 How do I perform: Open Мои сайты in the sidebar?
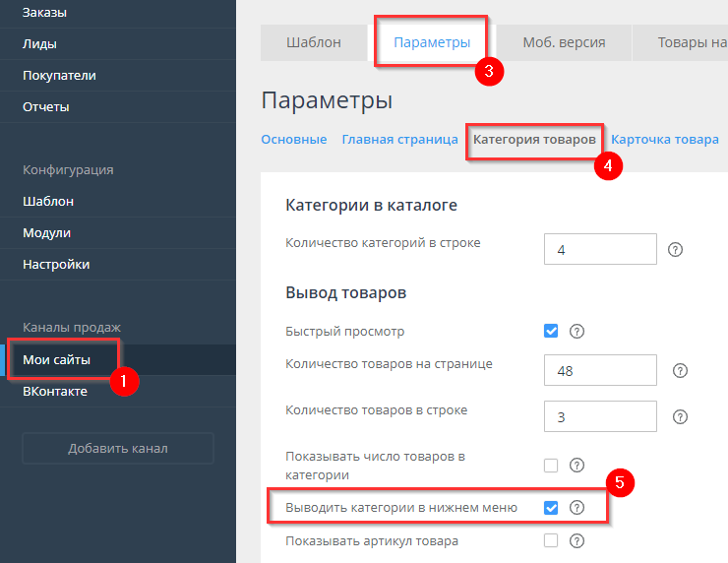[x=57, y=359]
